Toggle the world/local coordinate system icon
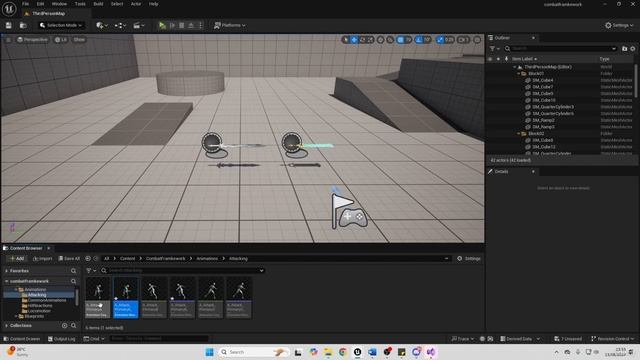Screen dimensions: 640x360 coord(380,40)
